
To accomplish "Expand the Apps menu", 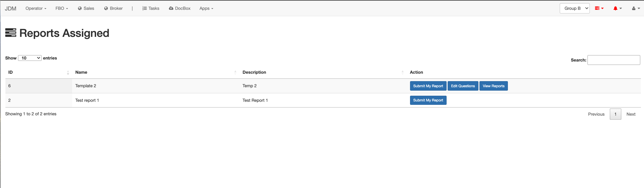I will coord(206,8).
